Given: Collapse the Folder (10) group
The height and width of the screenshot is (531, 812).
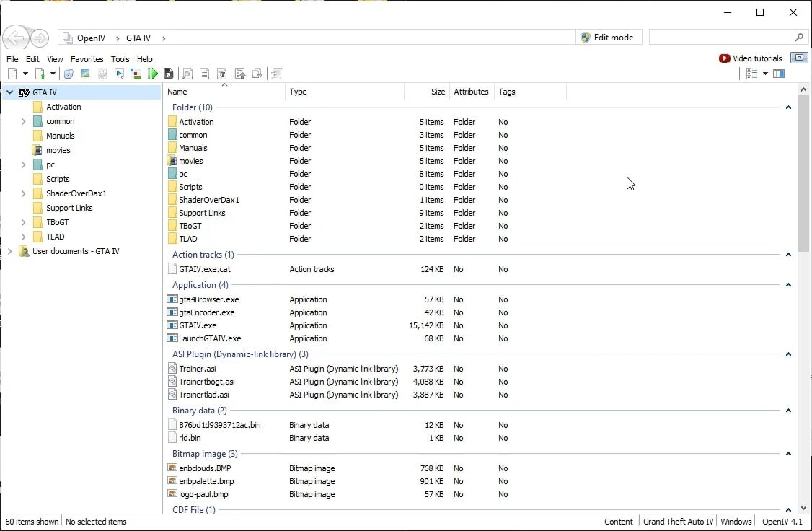Looking at the screenshot, I should coord(788,107).
